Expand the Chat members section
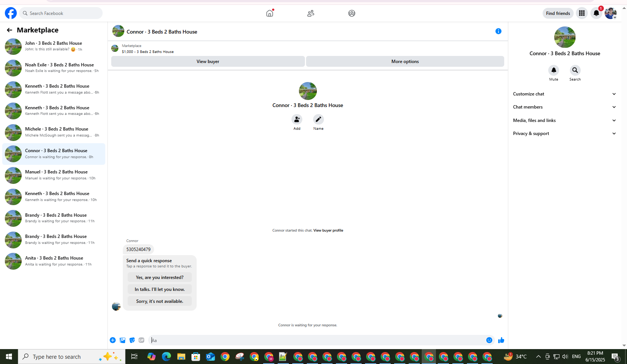Viewport: 627px width, 364px height. pyautogui.click(x=564, y=107)
